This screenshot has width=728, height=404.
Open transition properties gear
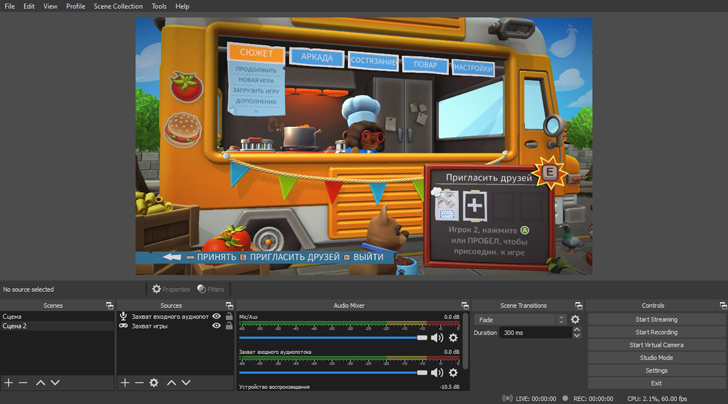point(575,319)
